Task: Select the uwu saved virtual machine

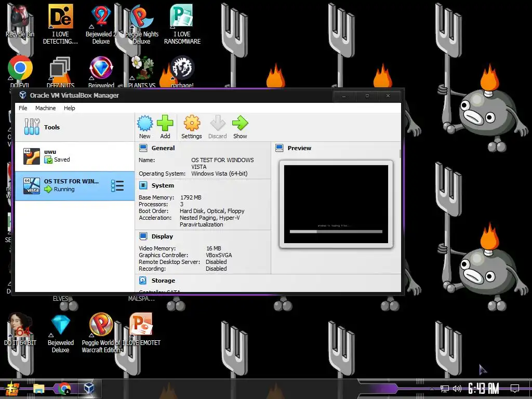Action: tap(75, 156)
